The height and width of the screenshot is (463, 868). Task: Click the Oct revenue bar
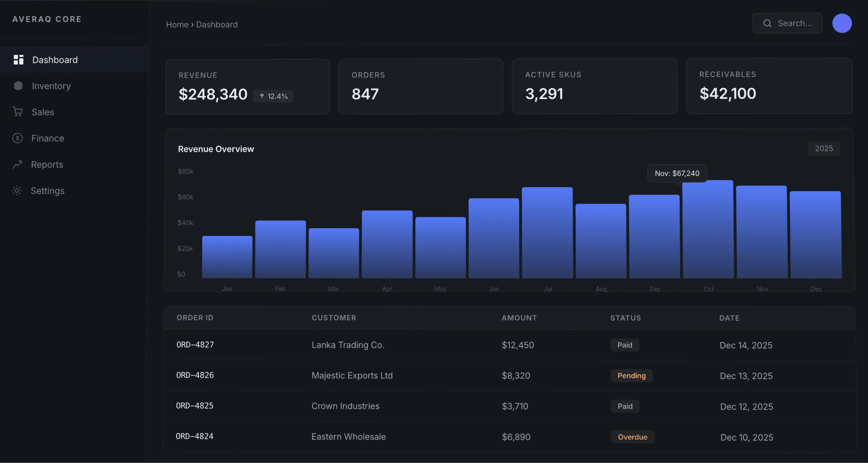click(708, 229)
